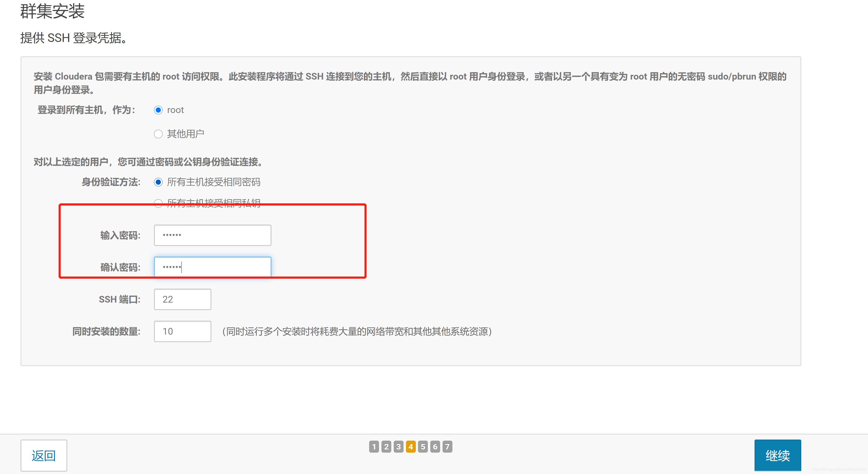
Task: Go to wizard step 1 badge
Action: coord(374,447)
